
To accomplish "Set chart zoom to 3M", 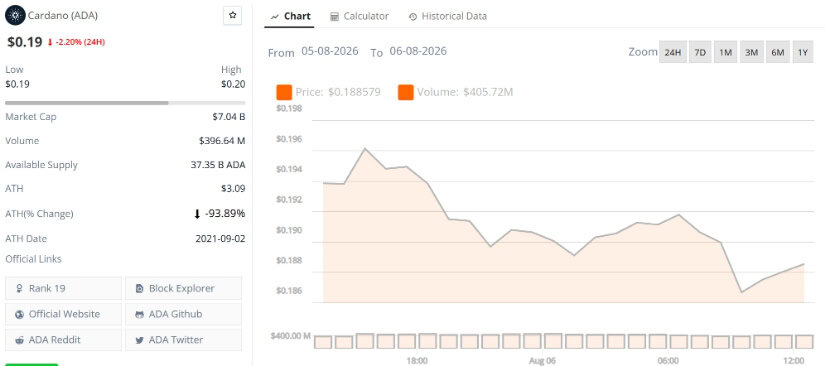I will 751,52.
